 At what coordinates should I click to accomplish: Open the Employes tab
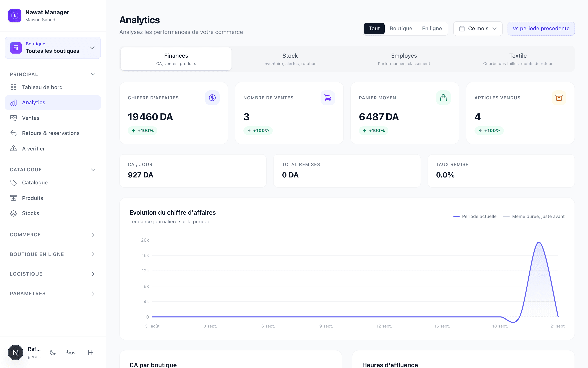click(x=404, y=59)
